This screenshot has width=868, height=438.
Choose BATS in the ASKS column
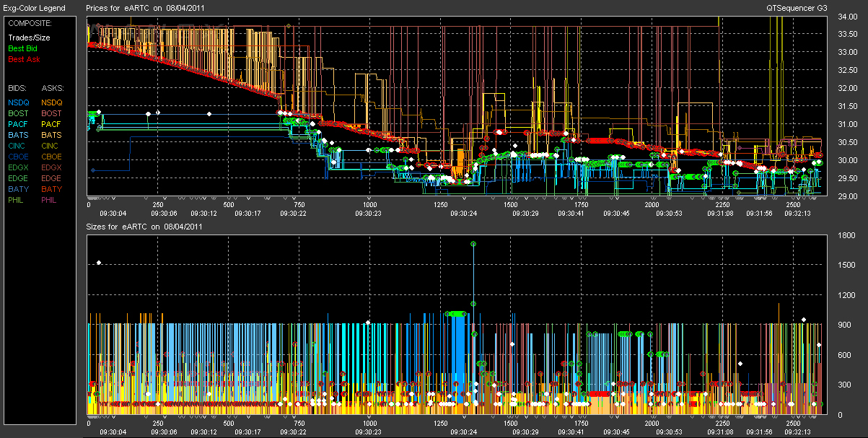[52, 135]
